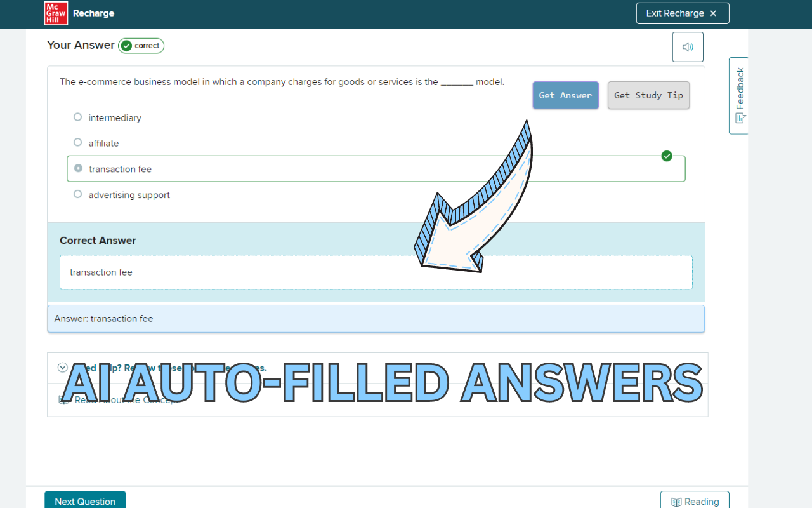Click the X icon inside Exit Recharge
The width and height of the screenshot is (812, 508).
tap(714, 13)
